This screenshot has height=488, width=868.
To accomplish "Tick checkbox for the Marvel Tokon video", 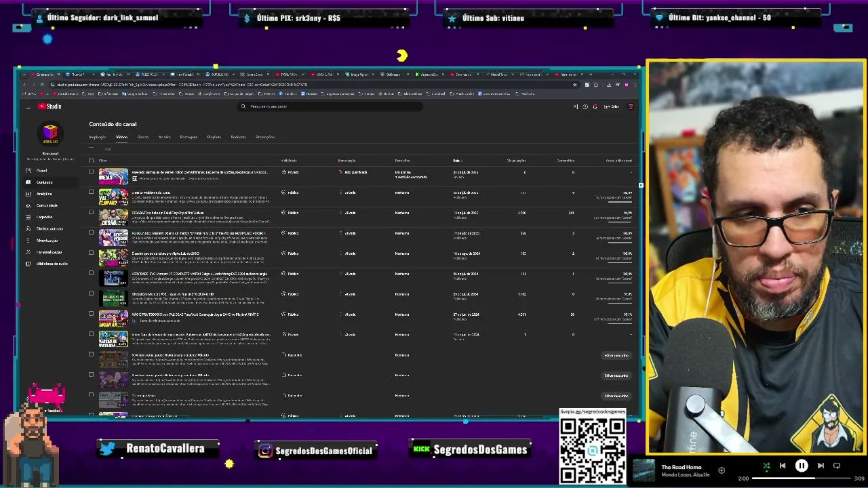I will click(91, 172).
